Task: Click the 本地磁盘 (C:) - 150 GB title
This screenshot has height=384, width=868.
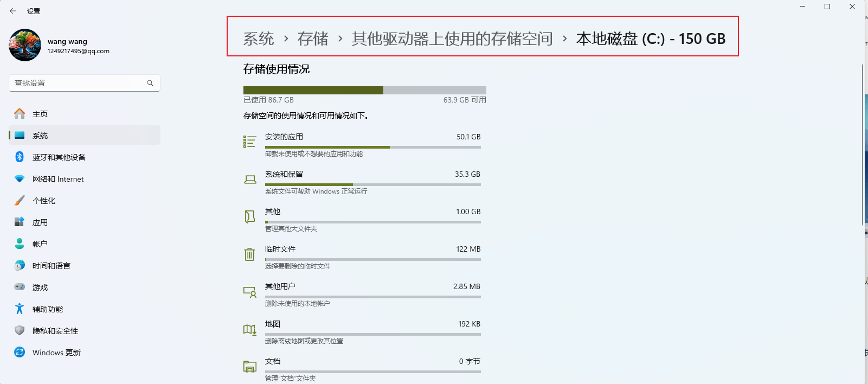Action: tap(651, 39)
